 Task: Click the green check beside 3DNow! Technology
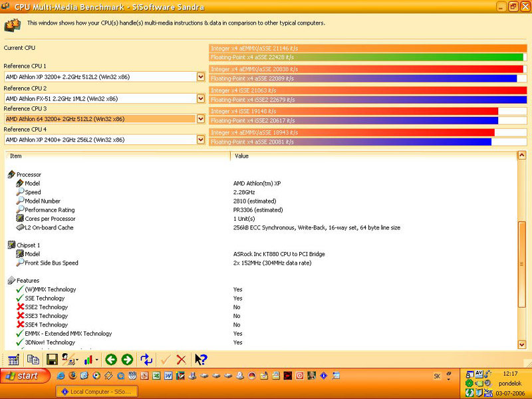click(x=20, y=342)
